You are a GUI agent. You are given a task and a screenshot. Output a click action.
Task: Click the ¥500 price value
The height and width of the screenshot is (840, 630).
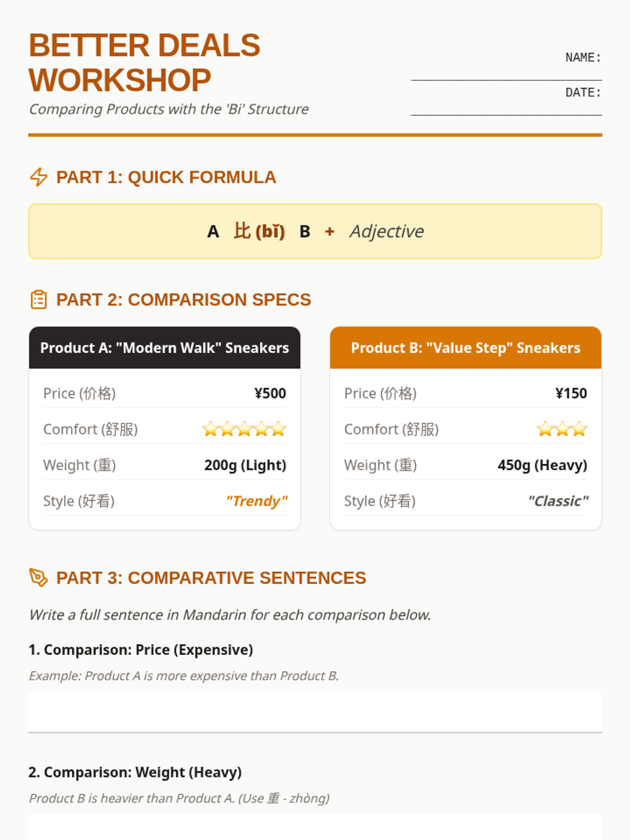[x=270, y=393]
